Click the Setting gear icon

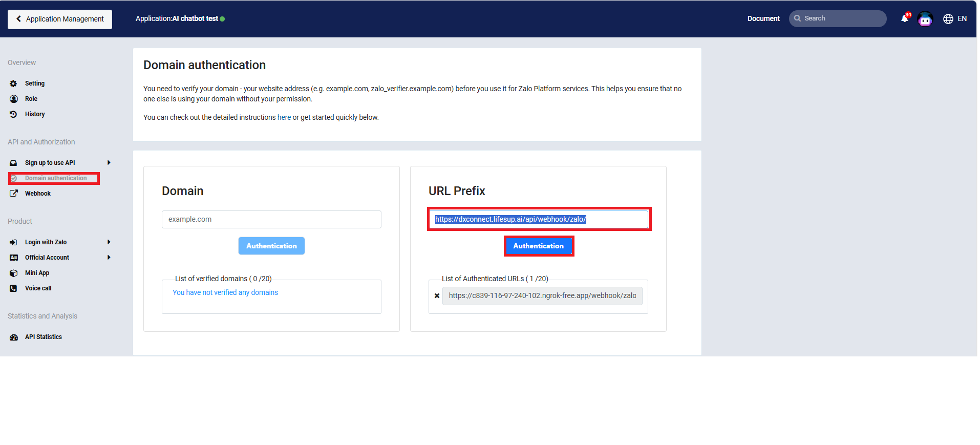pyautogui.click(x=13, y=83)
